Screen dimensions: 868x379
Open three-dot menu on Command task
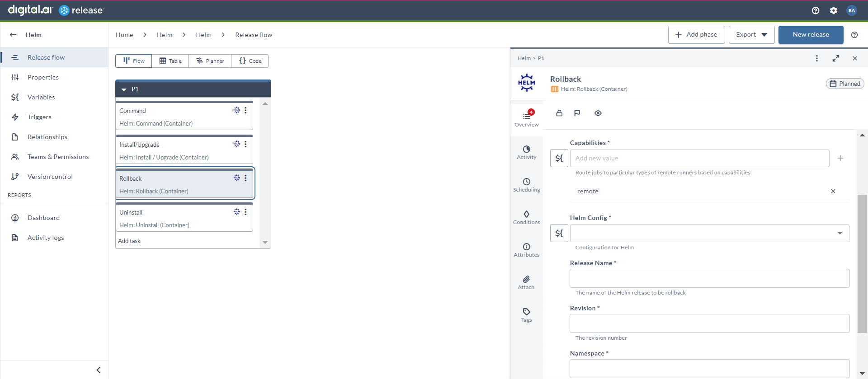[245, 110]
